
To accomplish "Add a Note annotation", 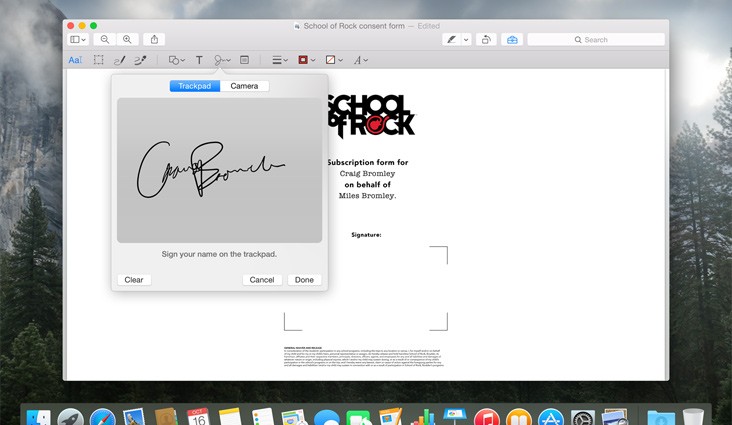I will point(244,60).
